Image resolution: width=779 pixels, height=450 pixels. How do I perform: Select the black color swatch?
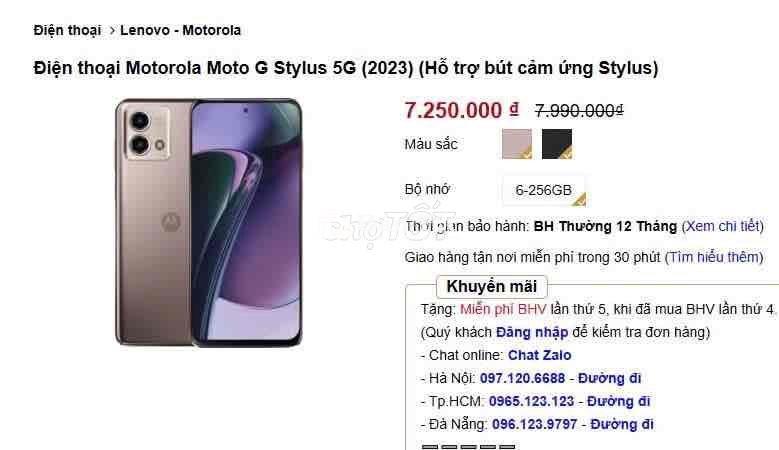pos(557,144)
